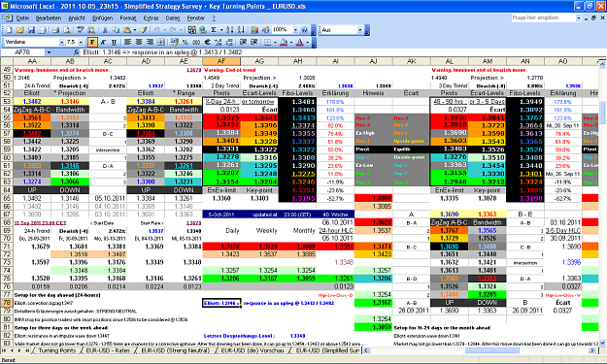Apply currency style icon

tap(175, 42)
